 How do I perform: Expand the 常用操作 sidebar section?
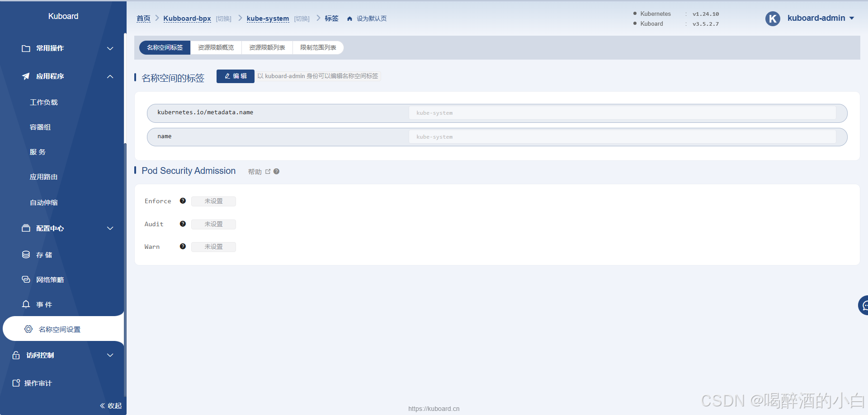click(x=110, y=48)
